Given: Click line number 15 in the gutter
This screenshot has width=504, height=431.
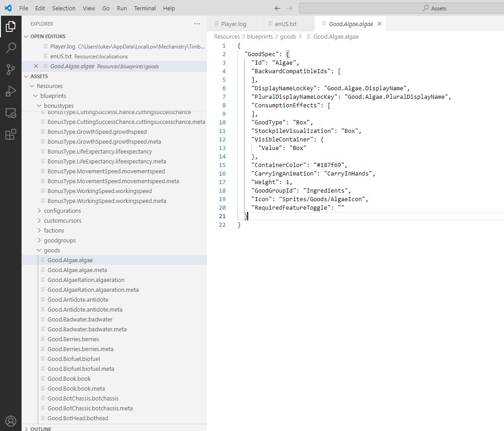Looking at the screenshot, I should (222, 165).
